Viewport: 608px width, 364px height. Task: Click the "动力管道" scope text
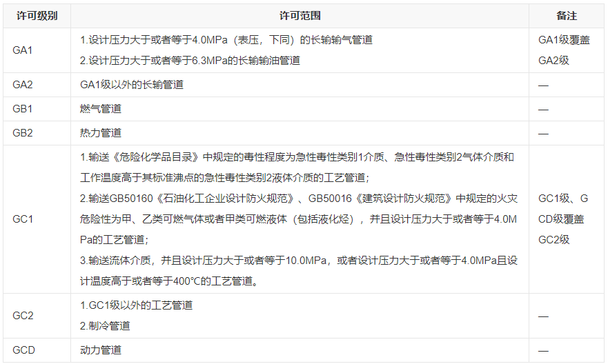coord(101,350)
